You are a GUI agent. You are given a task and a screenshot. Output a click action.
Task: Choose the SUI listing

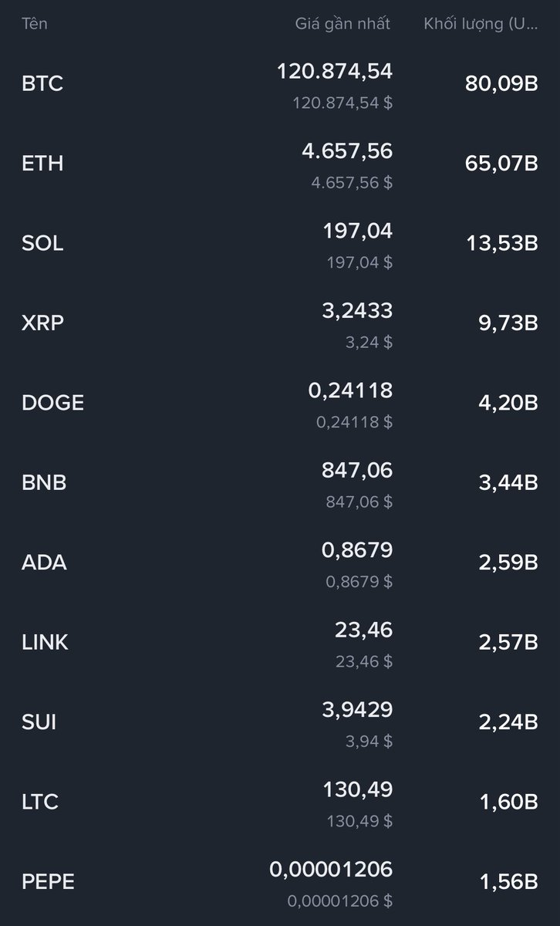pyautogui.click(x=280, y=723)
